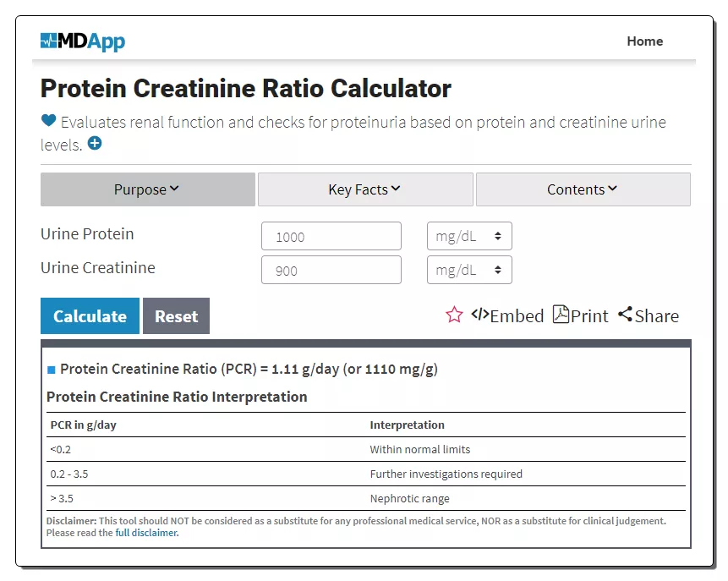Viewport: 728px width, 581px height.
Task: Expand the Purpose section
Action: 148,189
